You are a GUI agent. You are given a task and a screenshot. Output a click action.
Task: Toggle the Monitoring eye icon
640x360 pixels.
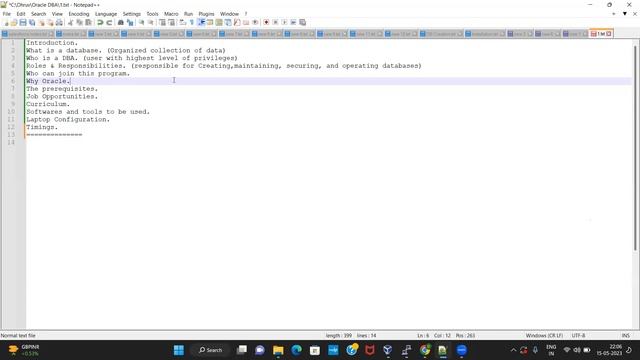(255, 22)
